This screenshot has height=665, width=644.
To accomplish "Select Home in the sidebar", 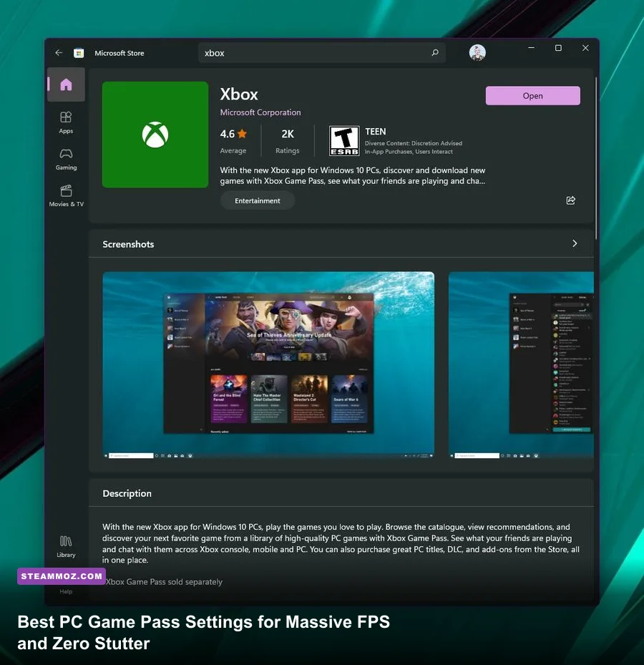I will point(66,84).
